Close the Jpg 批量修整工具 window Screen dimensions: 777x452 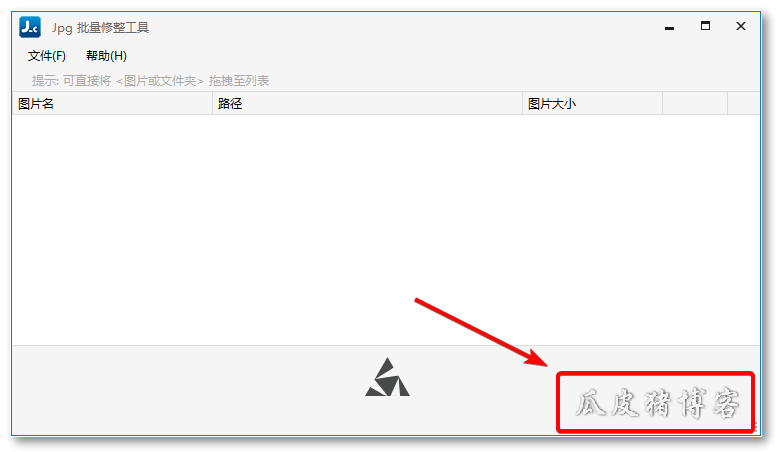(x=741, y=26)
